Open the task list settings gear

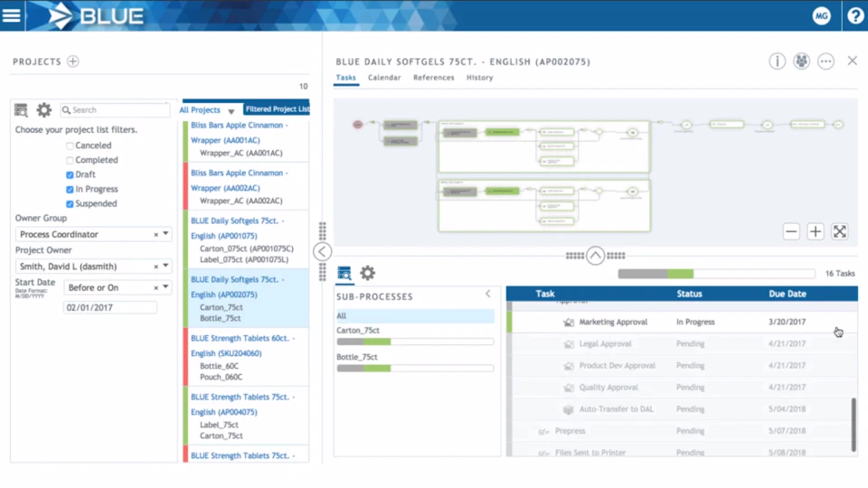[368, 273]
